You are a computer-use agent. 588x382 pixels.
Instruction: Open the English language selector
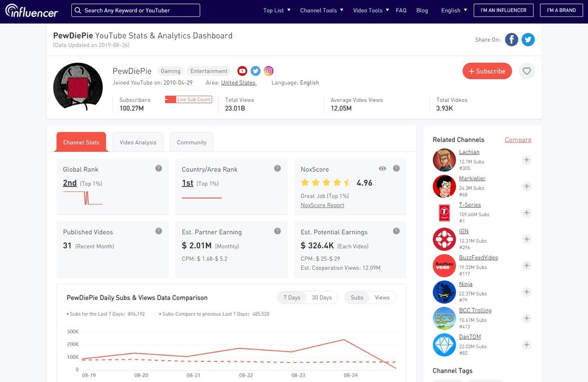[x=454, y=10]
